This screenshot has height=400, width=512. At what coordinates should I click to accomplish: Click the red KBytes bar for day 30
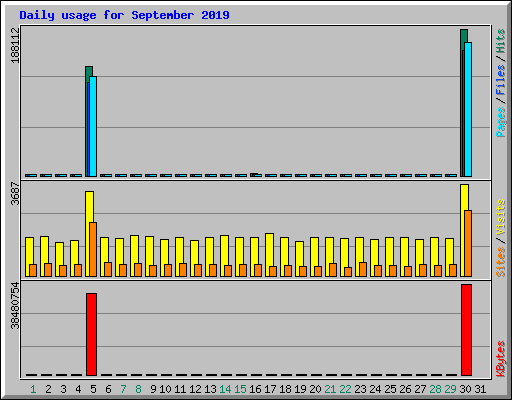click(x=466, y=330)
